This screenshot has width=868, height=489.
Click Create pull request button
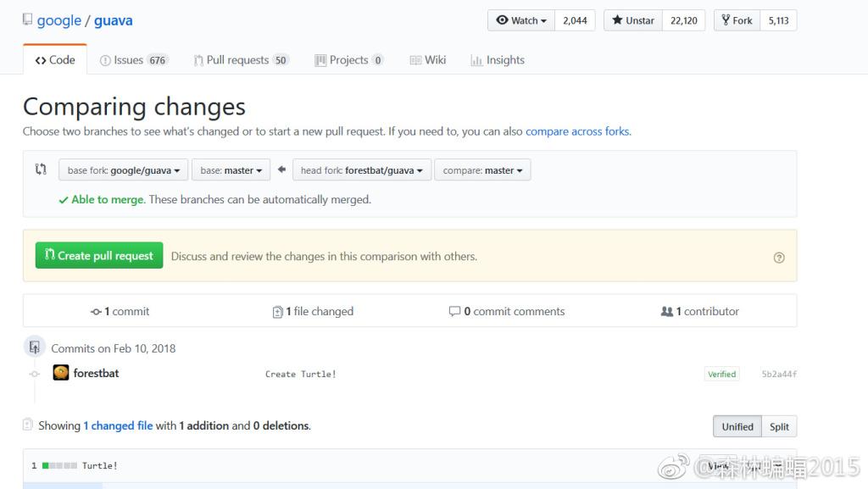coord(99,256)
